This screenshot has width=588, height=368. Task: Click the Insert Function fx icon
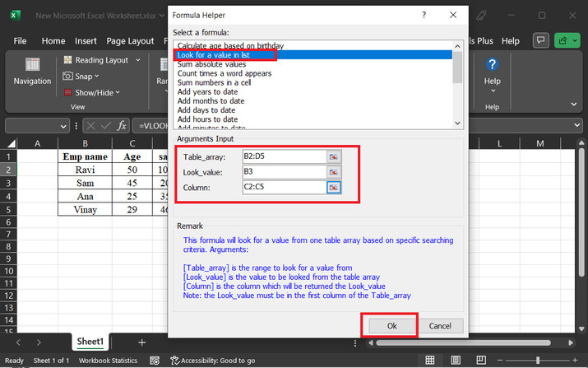coord(122,126)
